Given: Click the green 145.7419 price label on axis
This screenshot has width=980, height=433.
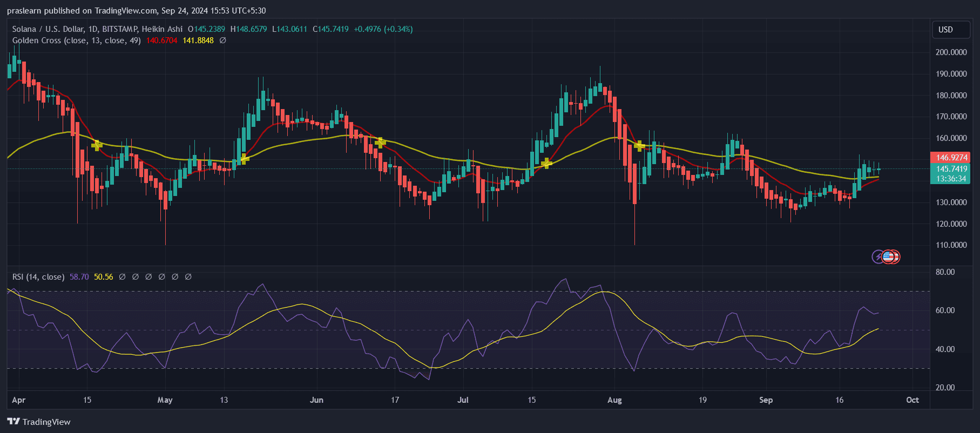Looking at the screenshot, I should coord(950,169).
